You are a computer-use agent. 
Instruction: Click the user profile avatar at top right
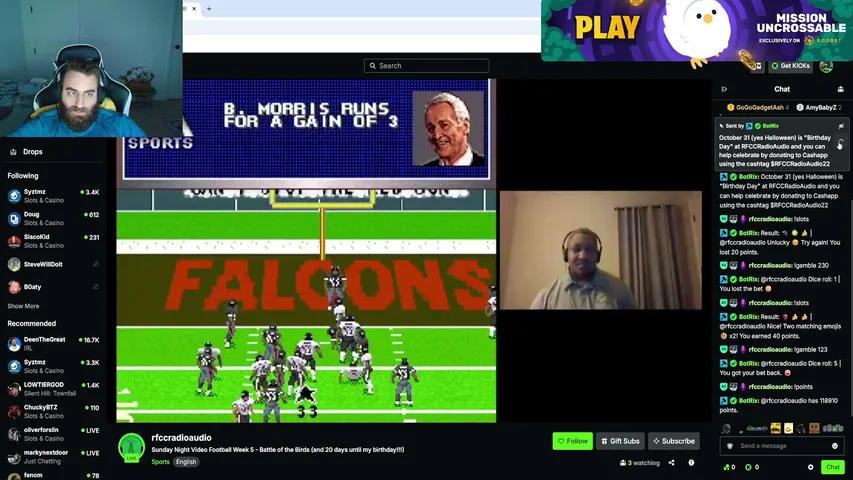[826, 66]
